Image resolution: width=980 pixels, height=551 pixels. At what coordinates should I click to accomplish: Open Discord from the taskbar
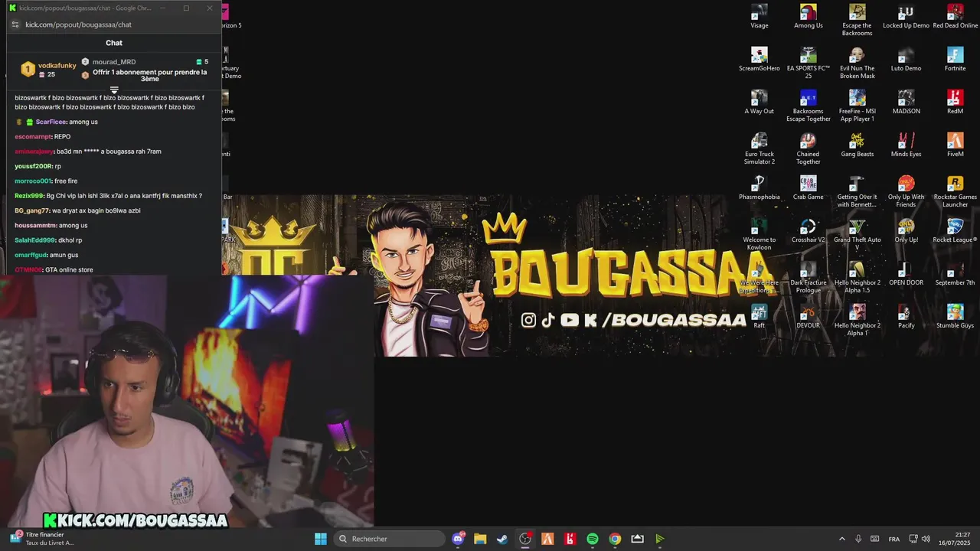[458, 539]
